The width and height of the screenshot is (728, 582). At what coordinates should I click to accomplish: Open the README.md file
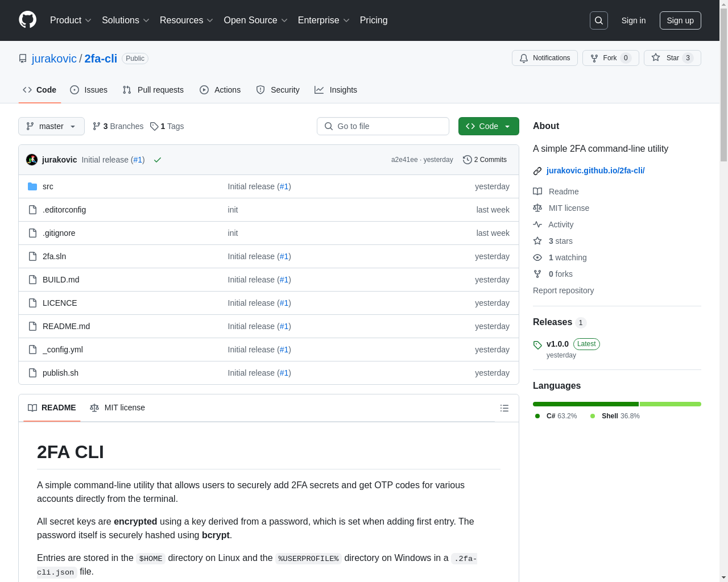pos(66,326)
